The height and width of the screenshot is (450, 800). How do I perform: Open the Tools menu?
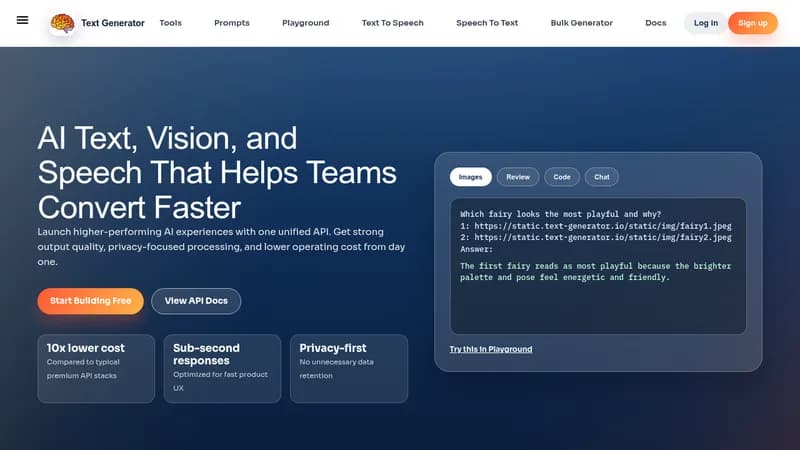point(170,23)
